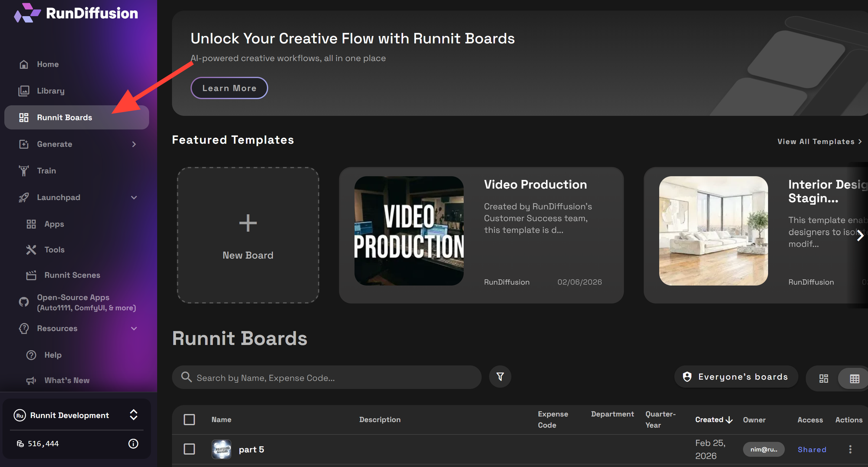The image size is (868, 467).
Task: Open View All Templates link
Action: tap(819, 142)
